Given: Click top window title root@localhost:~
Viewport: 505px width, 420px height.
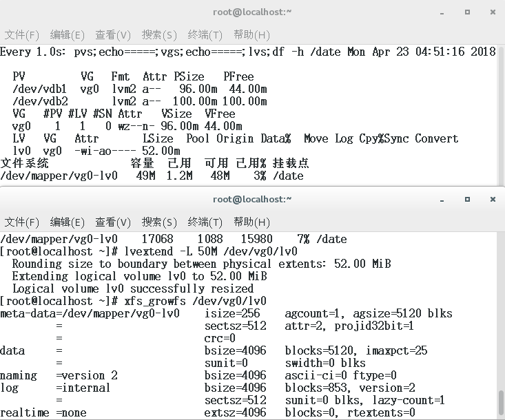Looking at the screenshot, I should click(x=252, y=12).
